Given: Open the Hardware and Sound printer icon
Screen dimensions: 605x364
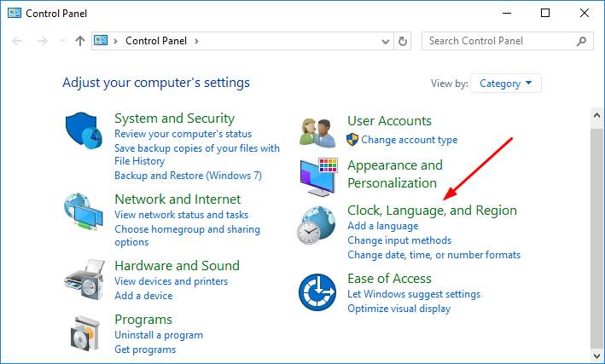Looking at the screenshot, I should (x=84, y=280).
